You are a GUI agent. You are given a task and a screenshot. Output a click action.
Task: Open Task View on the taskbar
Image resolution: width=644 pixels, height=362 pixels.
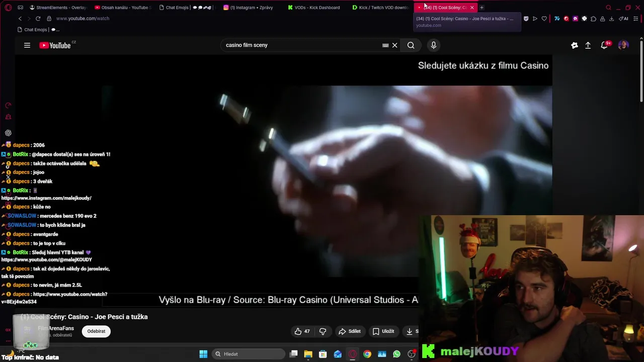294,354
